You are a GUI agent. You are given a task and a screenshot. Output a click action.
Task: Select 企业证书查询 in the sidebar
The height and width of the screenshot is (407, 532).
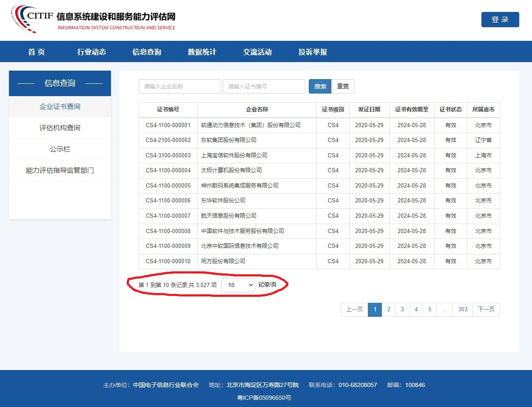[x=60, y=107]
